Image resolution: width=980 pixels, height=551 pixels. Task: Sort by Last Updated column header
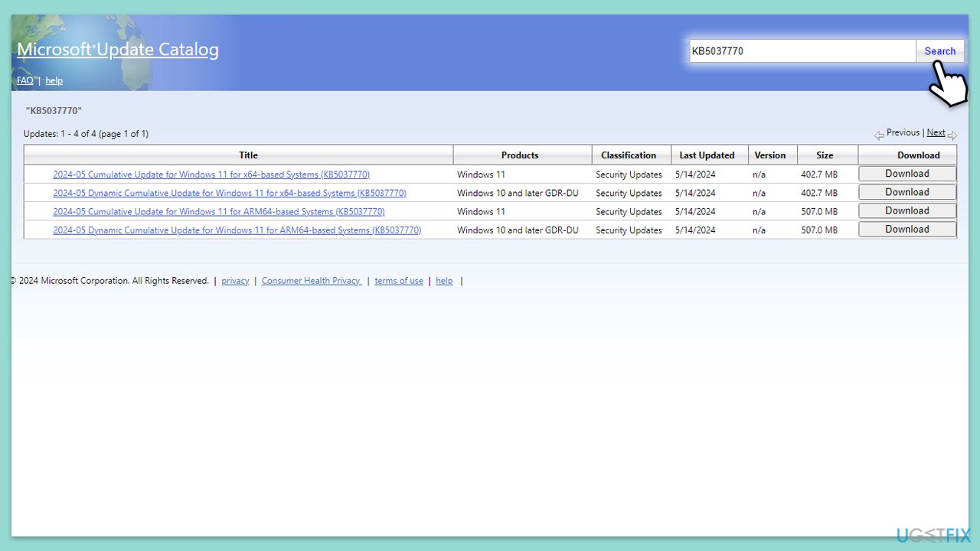707,155
